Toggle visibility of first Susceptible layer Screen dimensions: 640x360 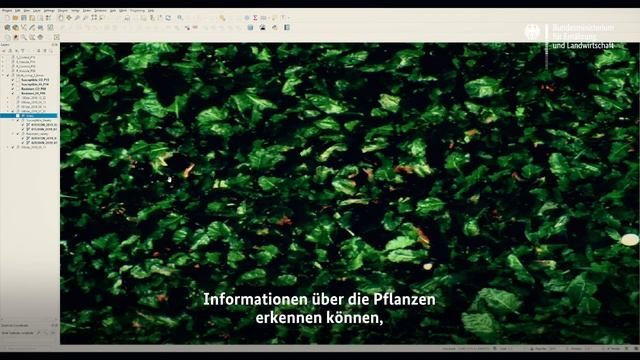click(13, 80)
